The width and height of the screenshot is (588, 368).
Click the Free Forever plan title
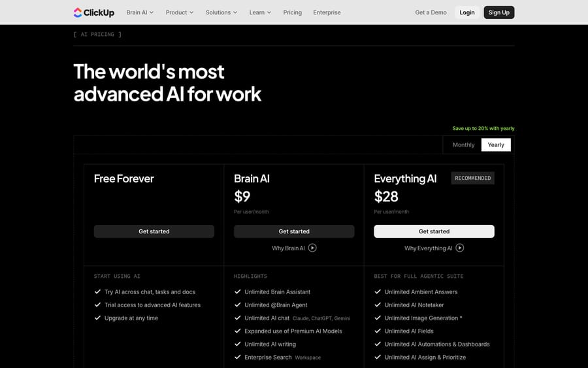pos(123,178)
